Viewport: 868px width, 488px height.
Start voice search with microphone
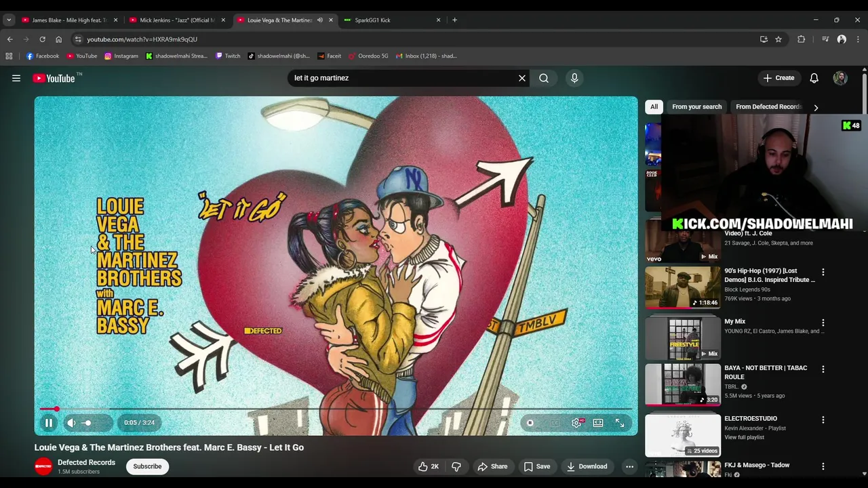click(574, 78)
